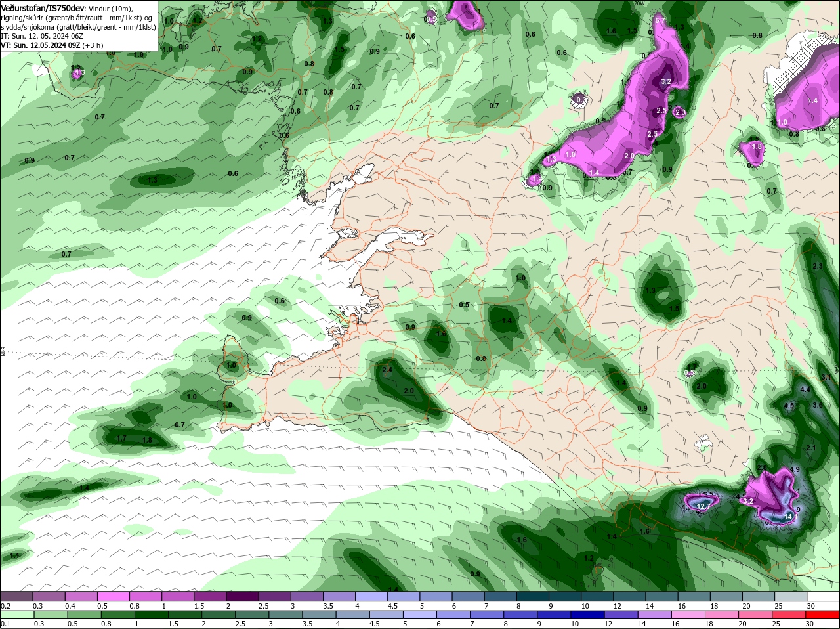Click the 3.6 precipitation value on the map

817,405
